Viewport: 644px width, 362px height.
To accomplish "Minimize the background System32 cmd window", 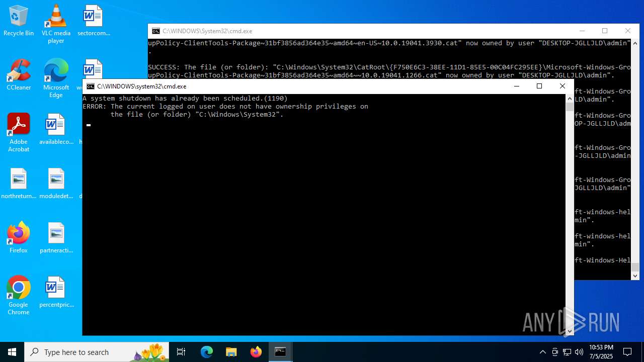I will pos(582,31).
